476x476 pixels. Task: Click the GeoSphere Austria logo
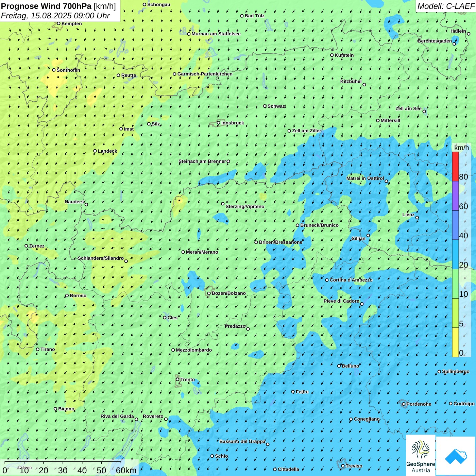[421, 456]
